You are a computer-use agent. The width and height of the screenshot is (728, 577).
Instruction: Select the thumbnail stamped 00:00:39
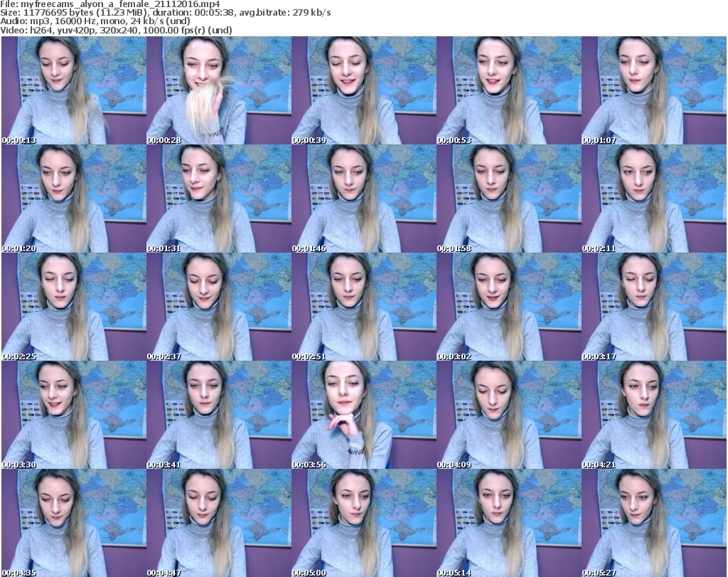point(364,90)
